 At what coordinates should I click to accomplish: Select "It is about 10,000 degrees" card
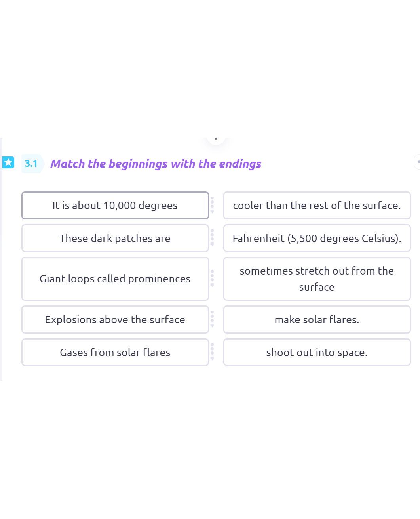click(115, 205)
